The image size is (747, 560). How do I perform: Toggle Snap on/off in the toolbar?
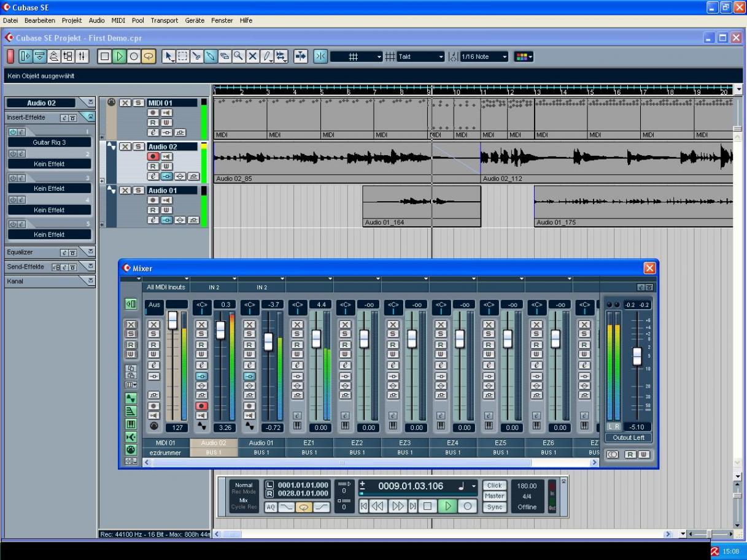320,56
